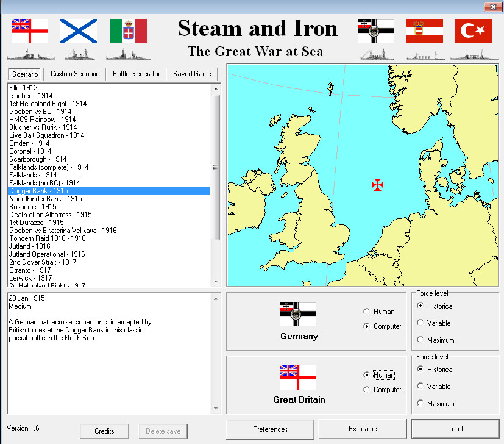Click the Great Britain flag in side panel
Screen dimensions: 504x444
[297, 378]
